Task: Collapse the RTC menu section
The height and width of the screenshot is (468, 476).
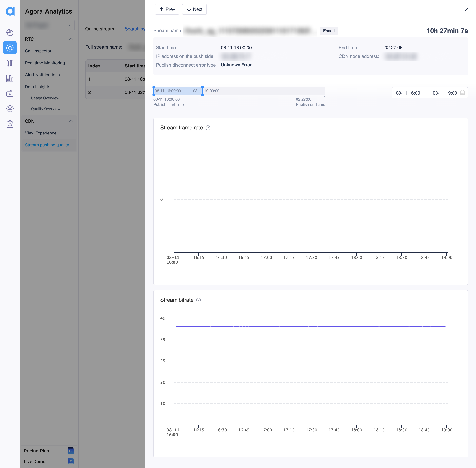Action: pos(71,39)
